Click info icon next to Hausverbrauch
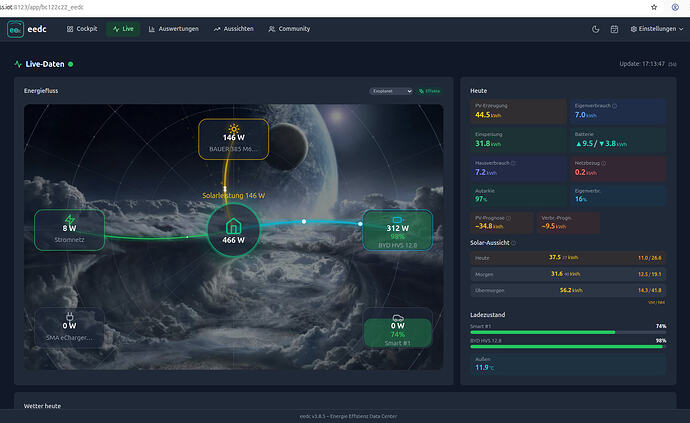 [x=513, y=163]
